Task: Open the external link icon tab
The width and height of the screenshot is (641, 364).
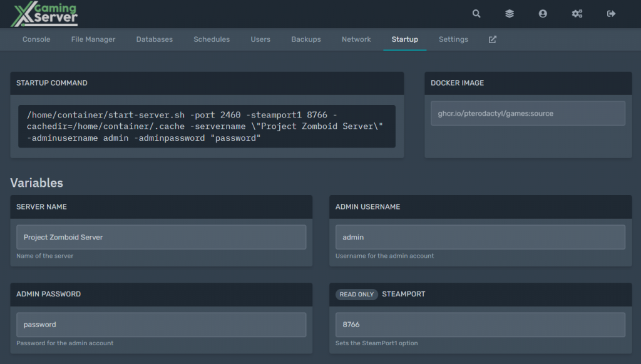Action: (493, 39)
